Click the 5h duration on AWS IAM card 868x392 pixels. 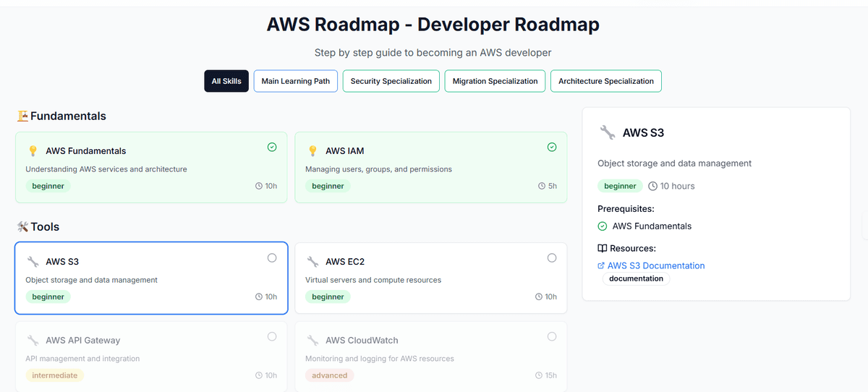pos(553,186)
